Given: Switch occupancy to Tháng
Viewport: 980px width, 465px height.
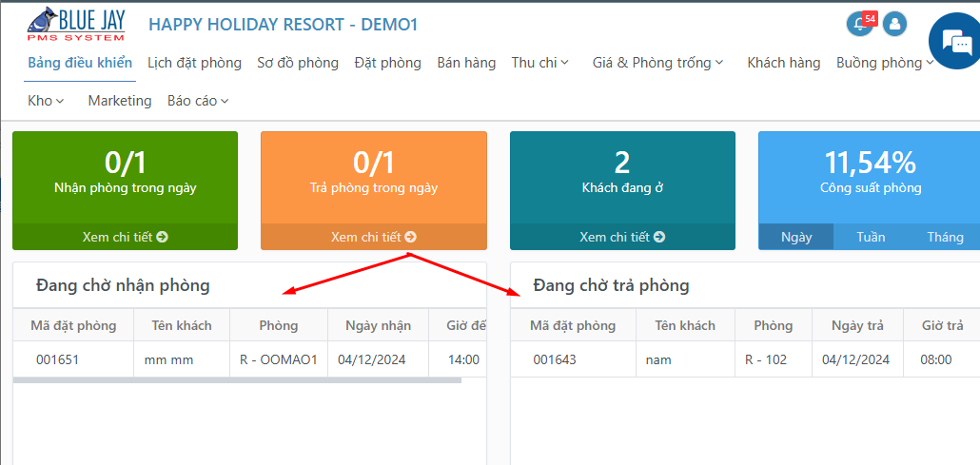Looking at the screenshot, I should [x=945, y=237].
